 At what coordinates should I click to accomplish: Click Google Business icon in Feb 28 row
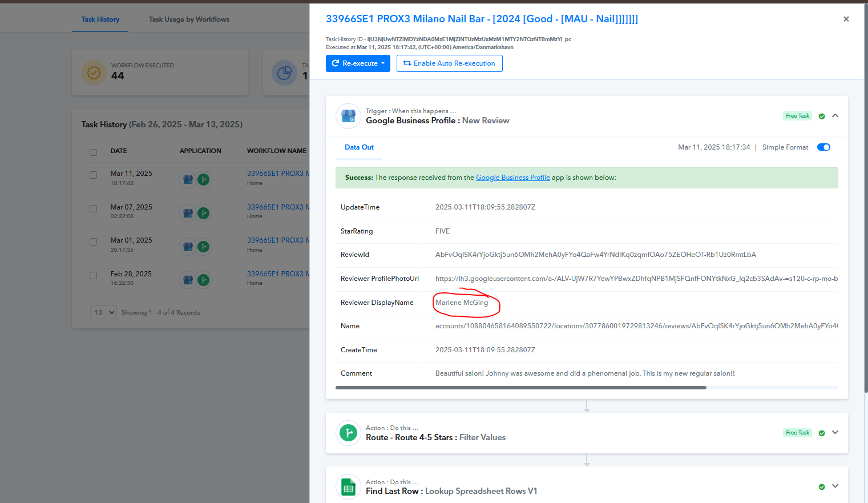click(x=188, y=280)
